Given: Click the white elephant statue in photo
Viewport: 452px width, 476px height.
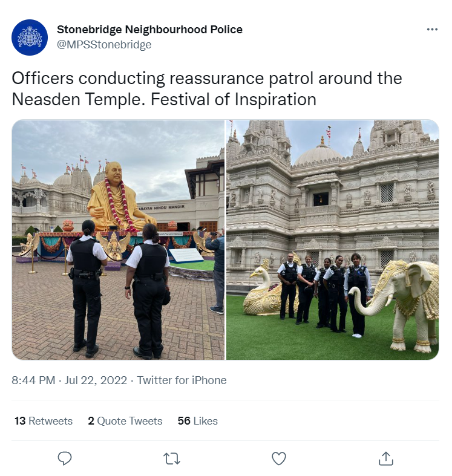Looking at the screenshot, I should pyautogui.click(x=398, y=305).
